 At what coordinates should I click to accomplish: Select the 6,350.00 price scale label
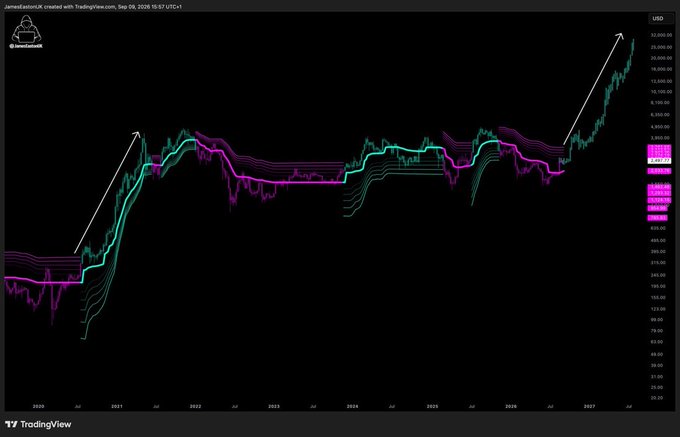tap(660, 115)
